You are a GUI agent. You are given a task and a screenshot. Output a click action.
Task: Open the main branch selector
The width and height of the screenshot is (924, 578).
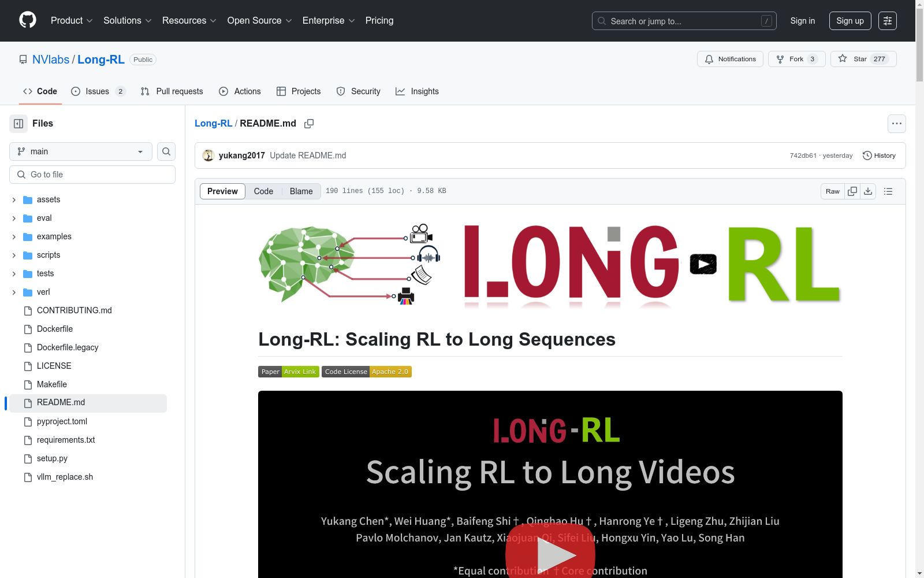[x=80, y=151]
